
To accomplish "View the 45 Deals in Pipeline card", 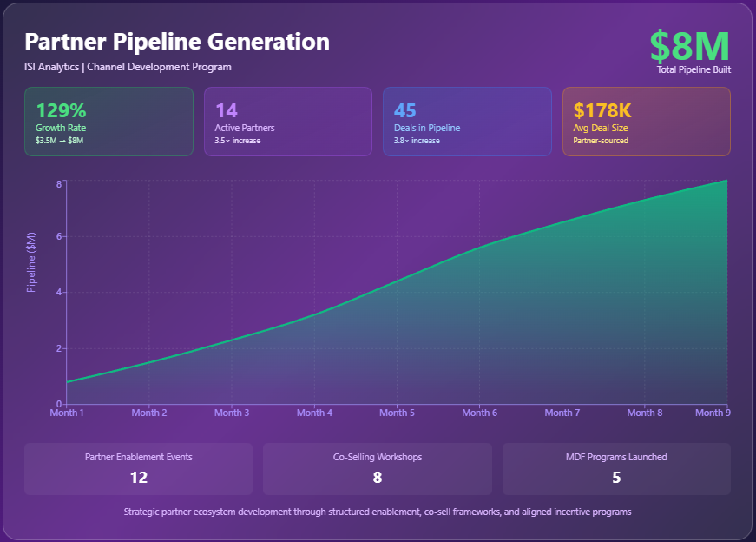I will [467, 122].
